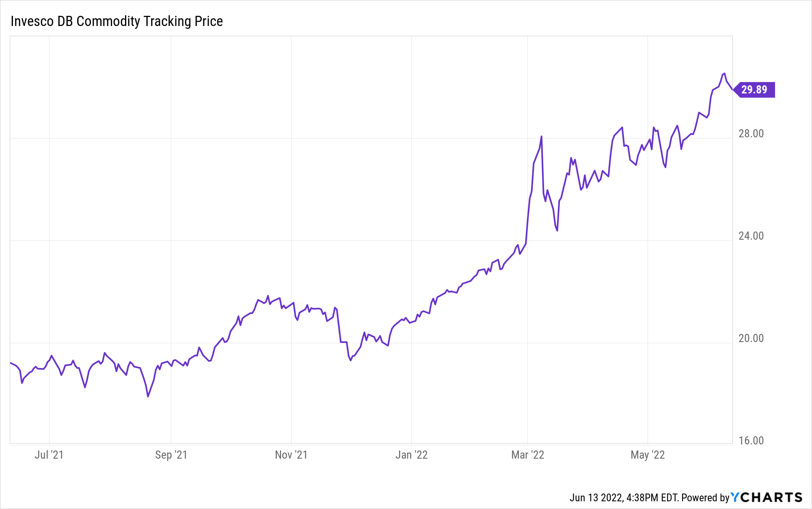Screen dimensions: 812x509
Task: Click the Jun 13 2022 timestamp text
Action: [x=623, y=498]
